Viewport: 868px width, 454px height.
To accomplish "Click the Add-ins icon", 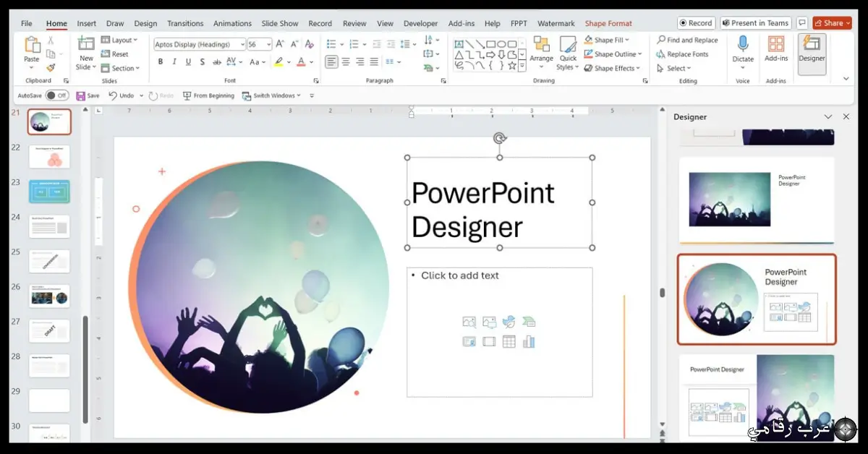I will (x=776, y=49).
